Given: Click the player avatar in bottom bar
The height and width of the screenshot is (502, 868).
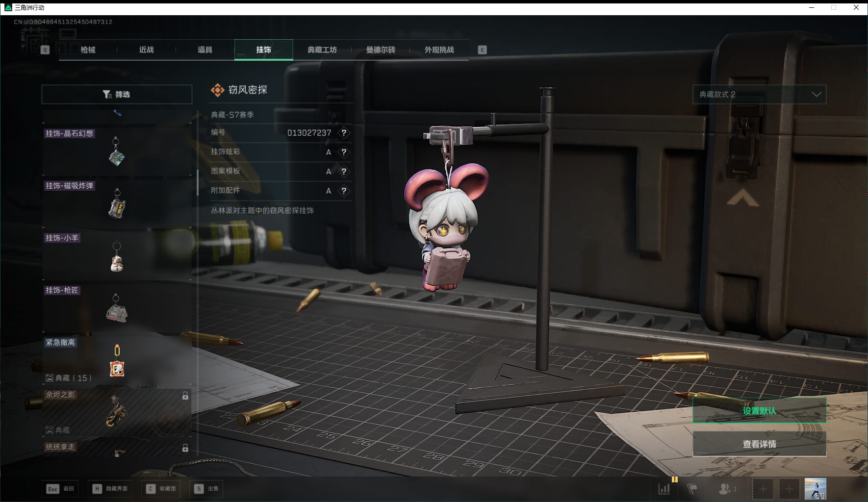Looking at the screenshot, I should [815, 489].
